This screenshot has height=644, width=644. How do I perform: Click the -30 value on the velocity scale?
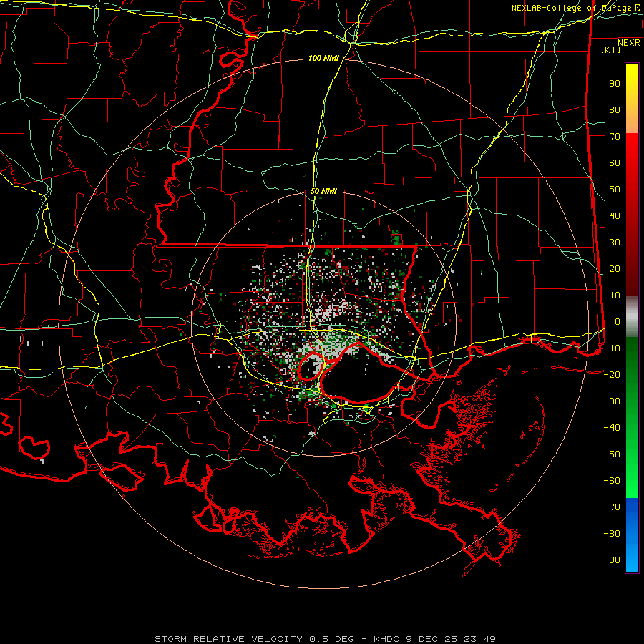click(x=612, y=401)
